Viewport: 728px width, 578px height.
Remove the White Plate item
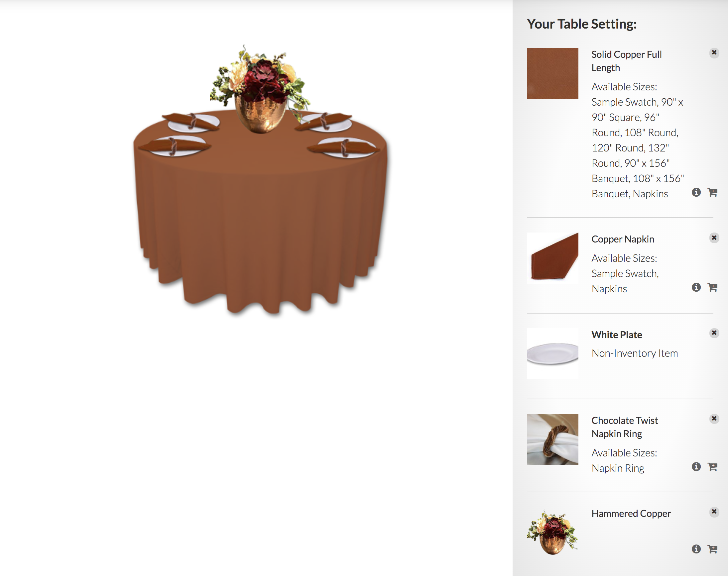pyautogui.click(x=714, y=333)
